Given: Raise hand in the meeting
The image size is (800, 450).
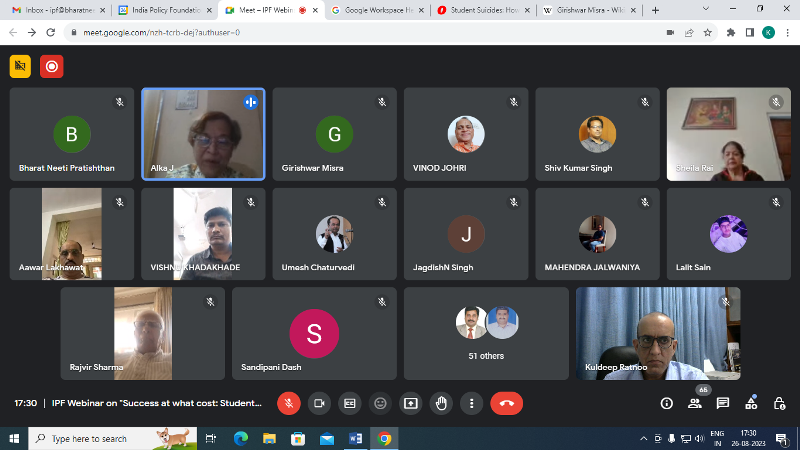Looking at the screenshot, I should tap(440, 403).
